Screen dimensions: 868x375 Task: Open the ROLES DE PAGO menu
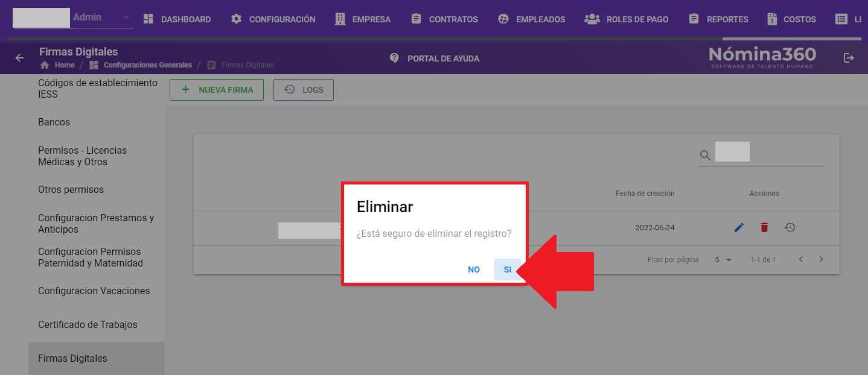[627, 19]
